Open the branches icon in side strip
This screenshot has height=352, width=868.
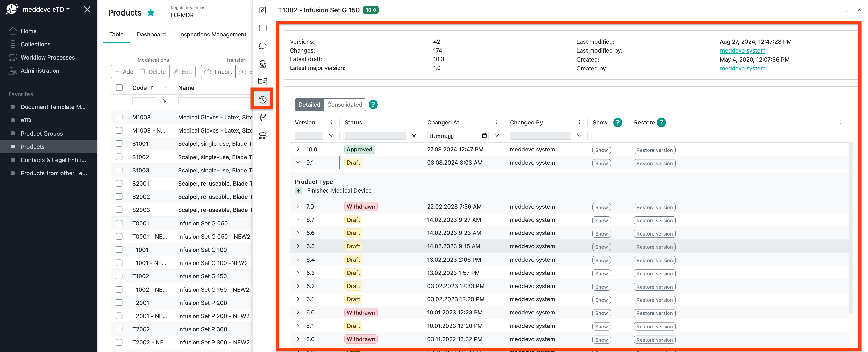pyautogui.click(x=262, y=117)
